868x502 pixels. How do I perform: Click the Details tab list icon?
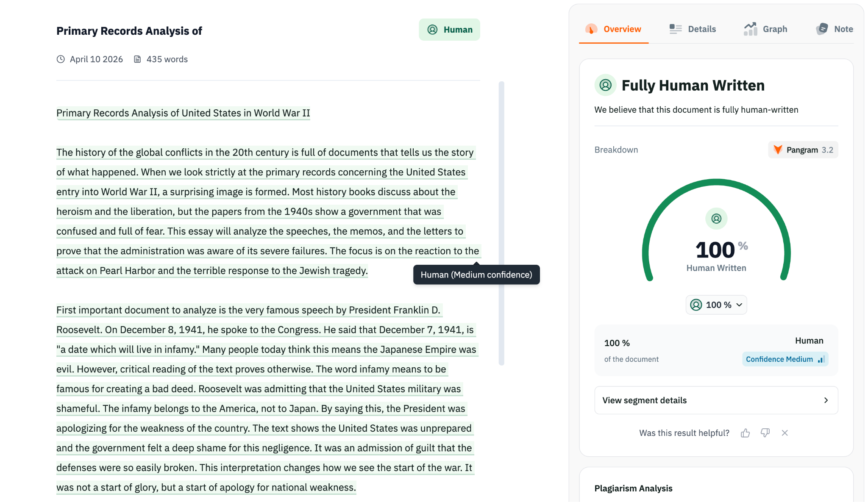[x=675, y=29]
